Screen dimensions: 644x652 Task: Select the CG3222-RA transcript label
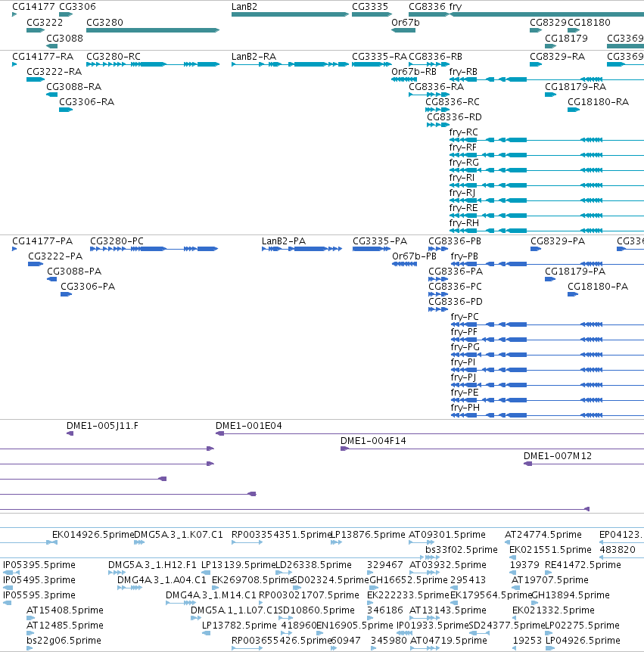click(54, 72)
